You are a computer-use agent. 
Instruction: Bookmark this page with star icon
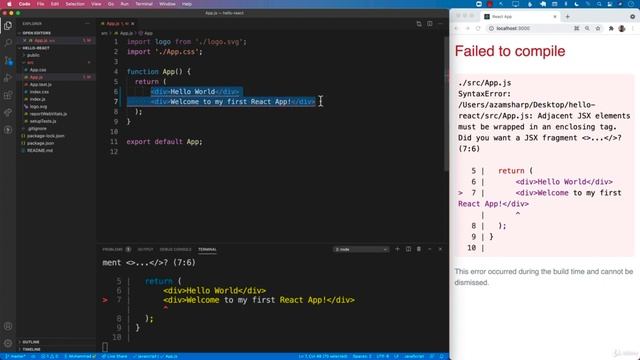598,29
